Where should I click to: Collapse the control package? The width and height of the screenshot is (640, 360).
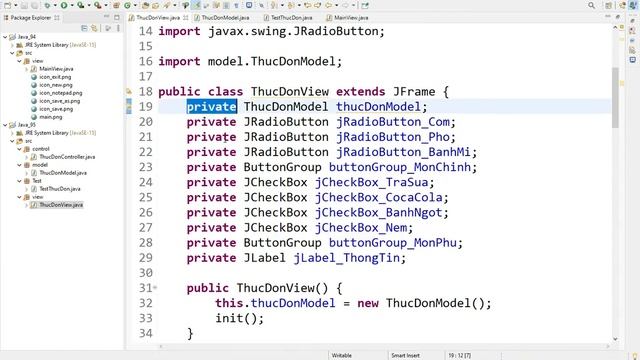[x=19, y=149]
